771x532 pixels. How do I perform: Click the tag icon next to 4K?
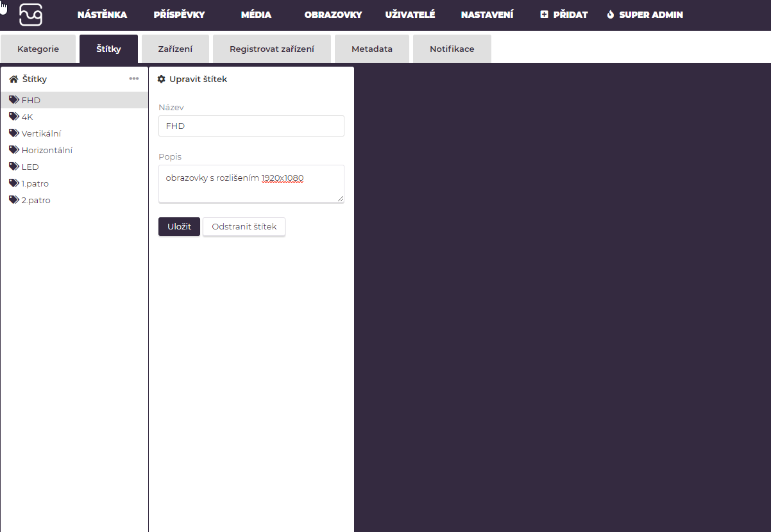click(14, 117)
